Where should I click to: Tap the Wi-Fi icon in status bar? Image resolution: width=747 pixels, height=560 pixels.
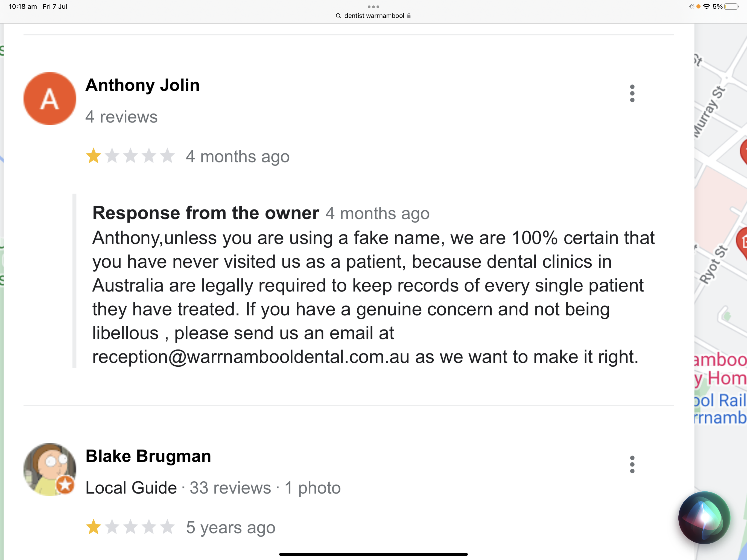pyautogui.click(x=706, y=6)
